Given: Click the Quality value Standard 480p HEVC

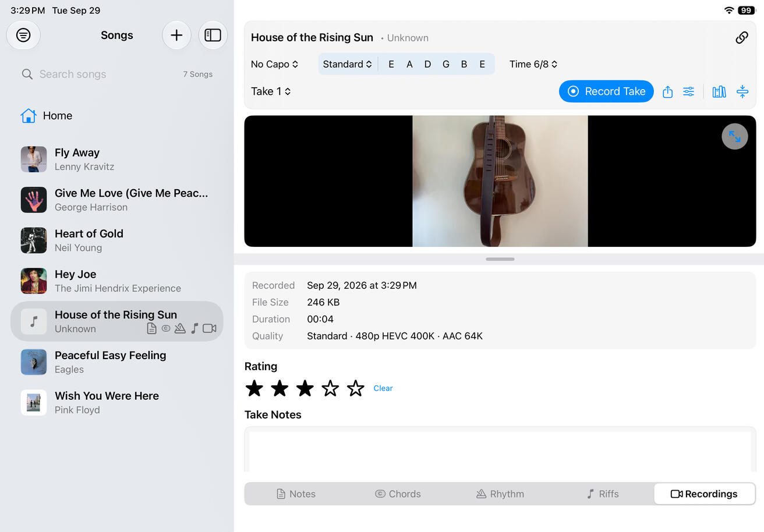Looking at the screenshot, I should 395,336.
